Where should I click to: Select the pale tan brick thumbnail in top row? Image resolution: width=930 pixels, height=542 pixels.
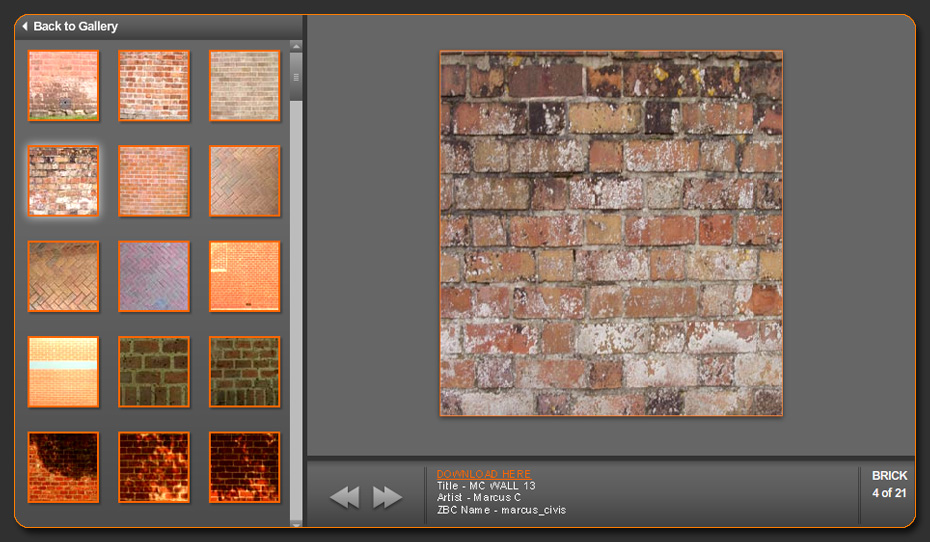[244, 86]
